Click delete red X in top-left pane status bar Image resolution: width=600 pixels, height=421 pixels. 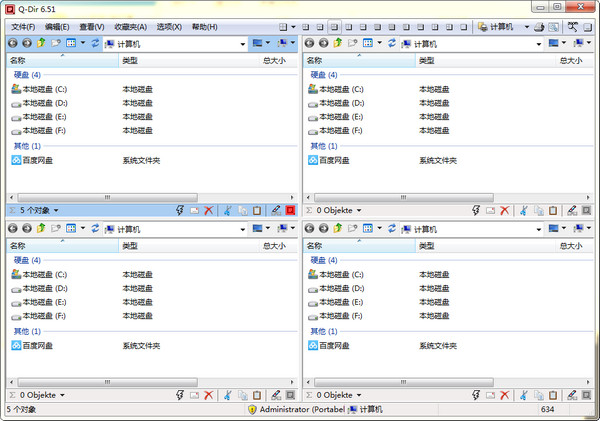coord(209,210)
